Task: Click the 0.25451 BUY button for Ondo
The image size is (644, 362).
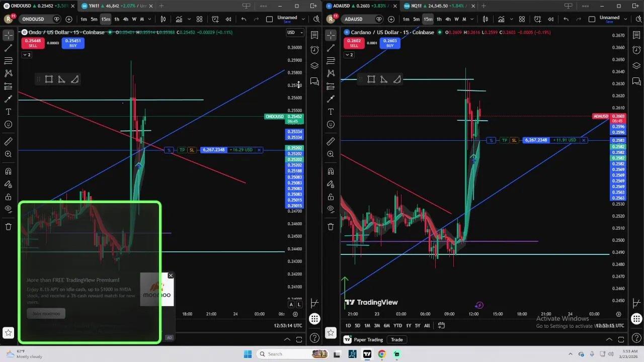Action: coord(73,43)
